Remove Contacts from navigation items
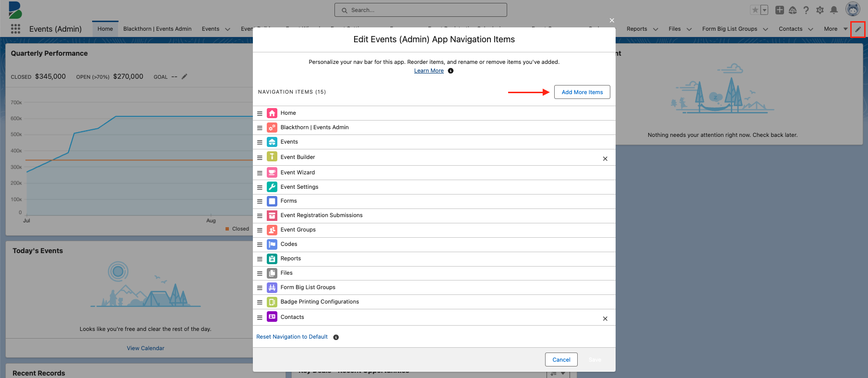Viewport: 868px width, 378px height. 605,318
